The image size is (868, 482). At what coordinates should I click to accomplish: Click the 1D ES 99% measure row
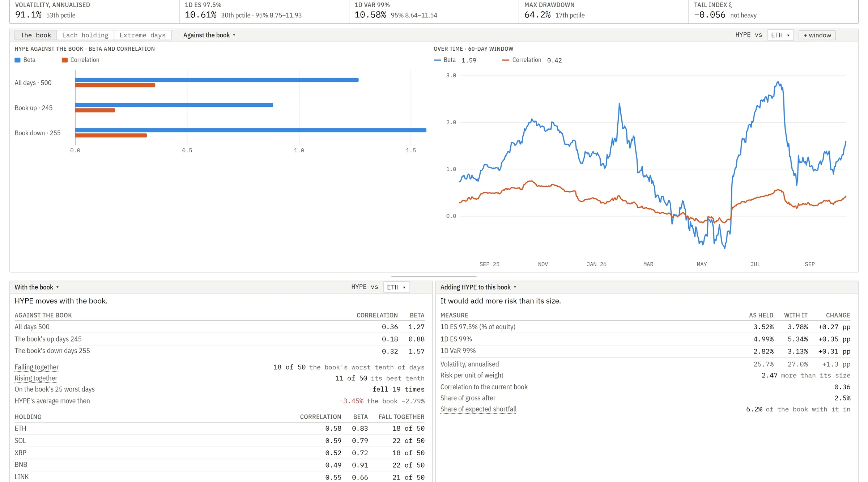tap(645, 339)
